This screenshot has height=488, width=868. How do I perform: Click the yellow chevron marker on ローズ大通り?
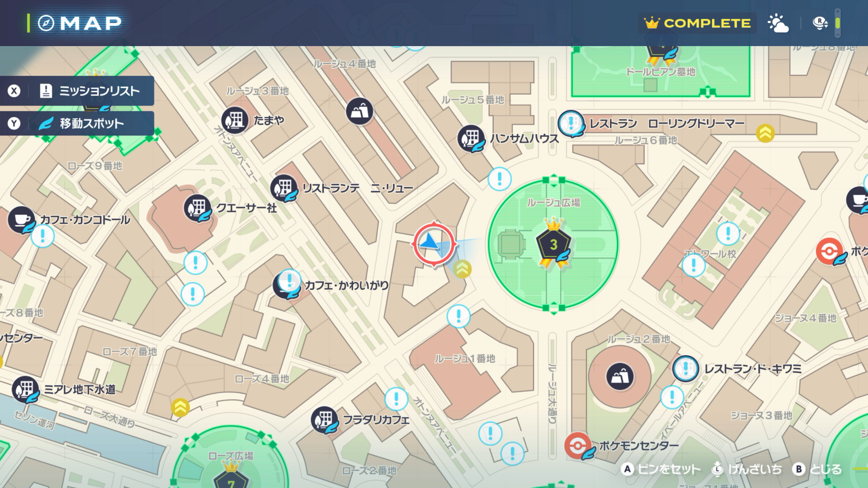[180, 408]
